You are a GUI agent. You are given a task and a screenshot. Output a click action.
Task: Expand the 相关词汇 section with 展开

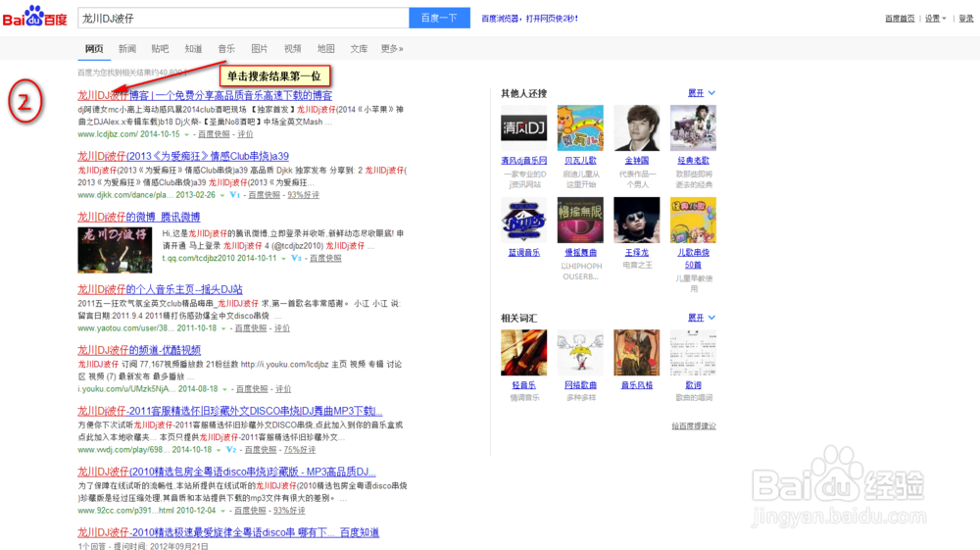702,318
